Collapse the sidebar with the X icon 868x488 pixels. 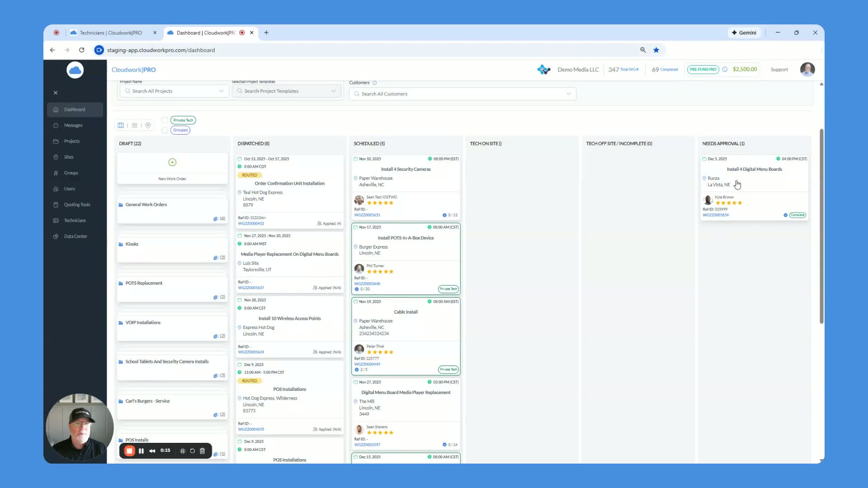[x=56, y=93]
